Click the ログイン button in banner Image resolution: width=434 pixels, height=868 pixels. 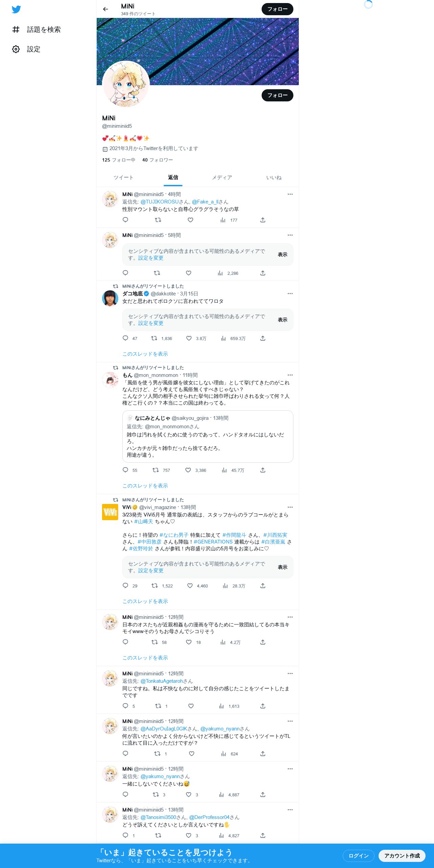(x=359, y=856)
